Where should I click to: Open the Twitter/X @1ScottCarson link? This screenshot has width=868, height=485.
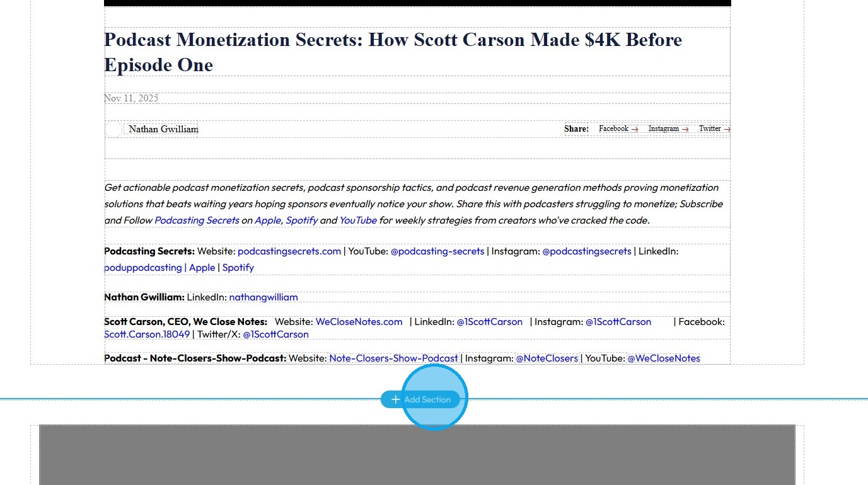[x=276, y=334]
